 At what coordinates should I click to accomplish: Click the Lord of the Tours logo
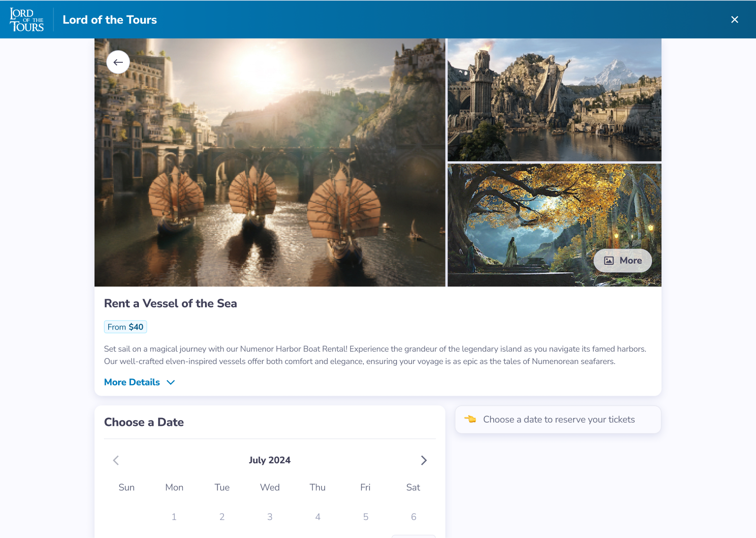point(27,20)
